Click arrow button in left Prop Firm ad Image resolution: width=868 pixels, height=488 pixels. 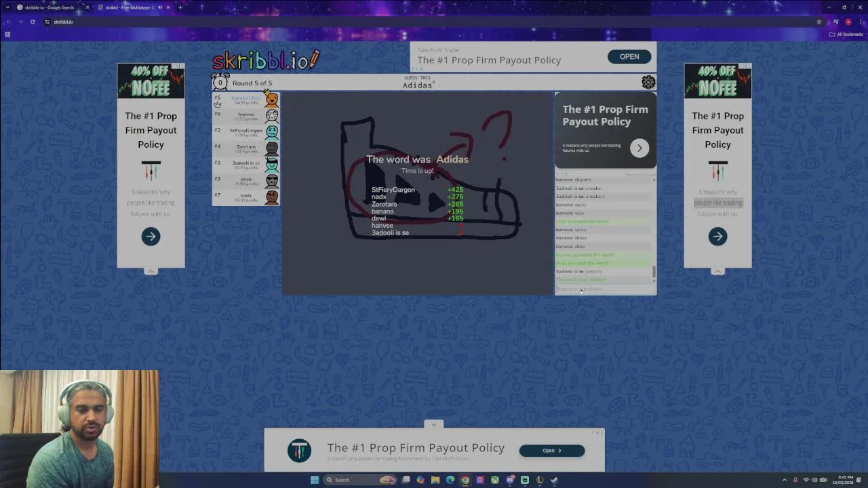(x=151, y=236)
